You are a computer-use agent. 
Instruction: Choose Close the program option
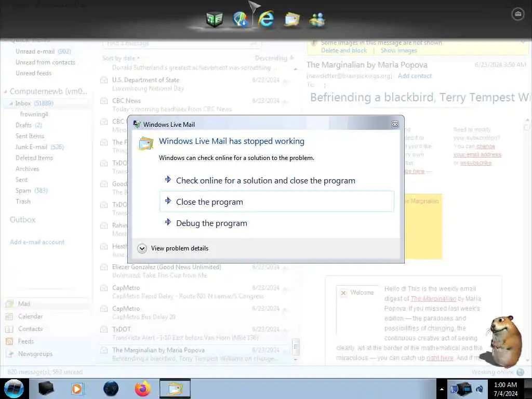(277, 202)
